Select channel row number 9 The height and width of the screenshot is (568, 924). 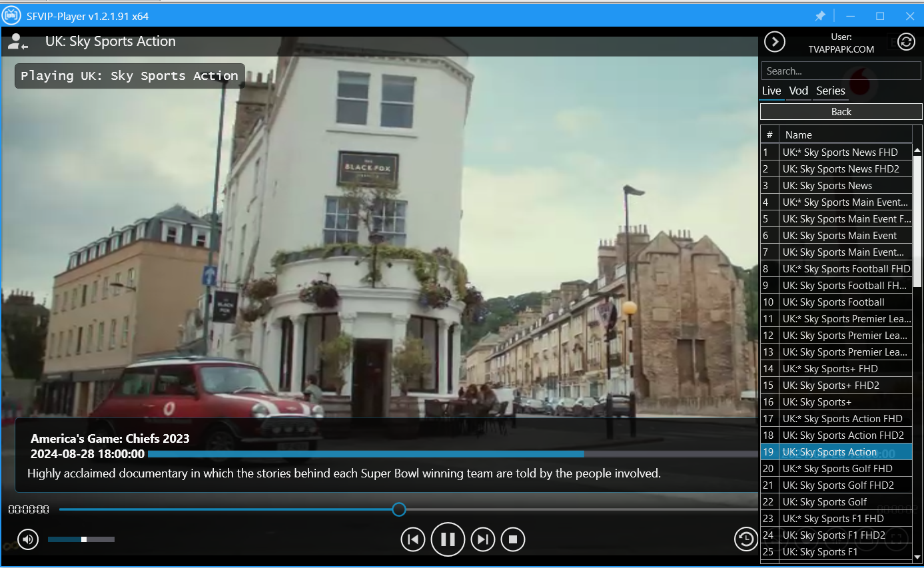click(x=836, y=286)
